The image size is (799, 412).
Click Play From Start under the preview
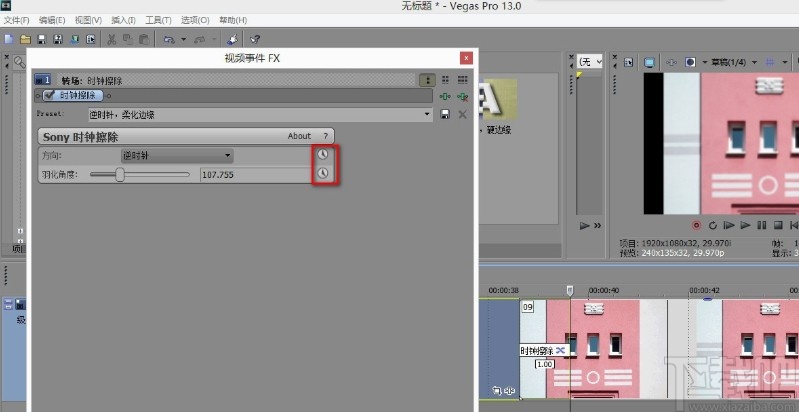coord(729,225)
